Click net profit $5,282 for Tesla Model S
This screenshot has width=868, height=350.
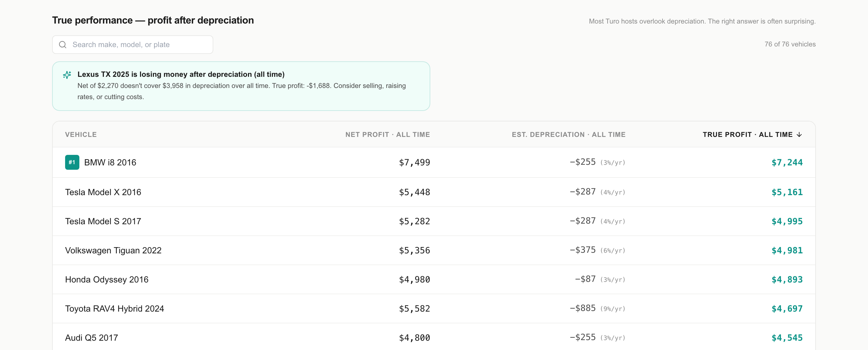point(414,221)
